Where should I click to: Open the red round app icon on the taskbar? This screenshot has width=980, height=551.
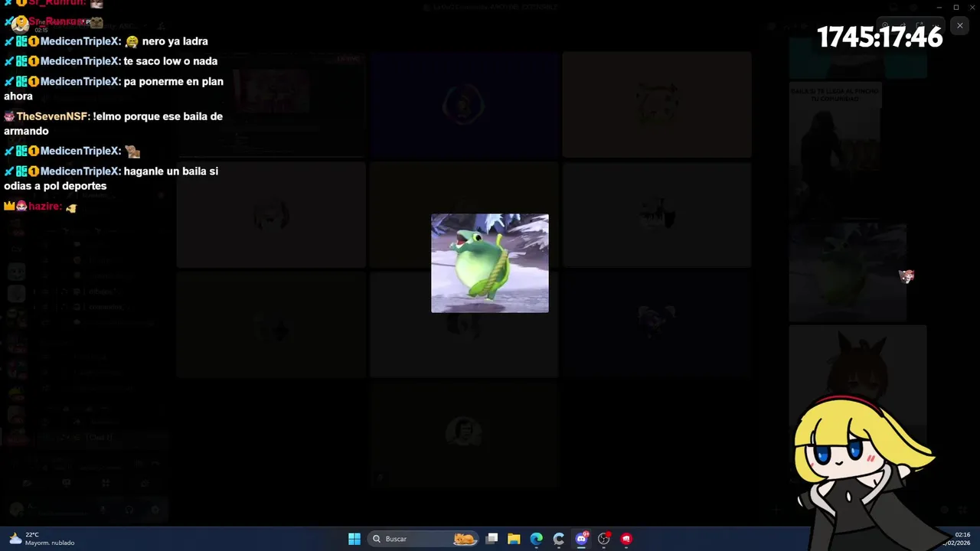(x=626, y=539)
